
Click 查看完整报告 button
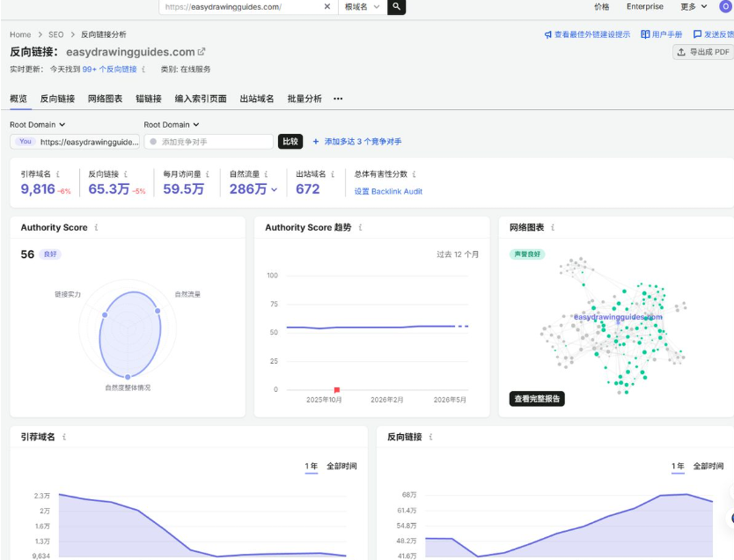tap(537, 399)
